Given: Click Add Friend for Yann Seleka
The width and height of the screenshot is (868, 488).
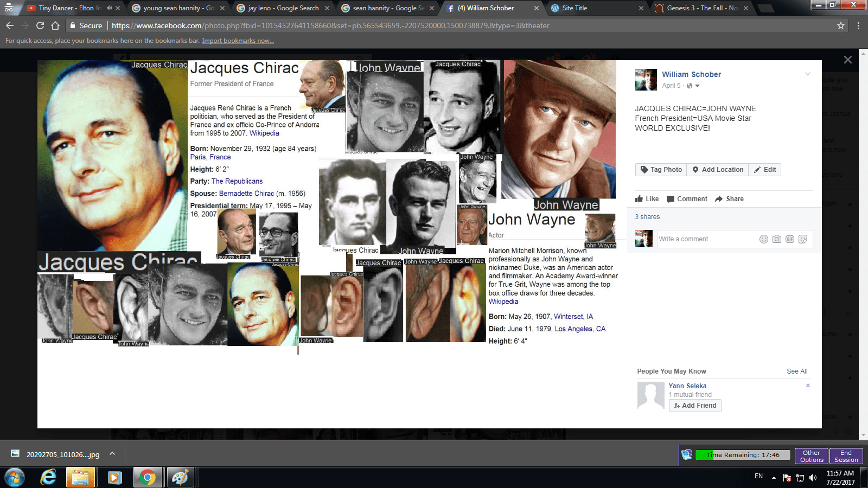Looking at the screenshot, I should (695, 406).
